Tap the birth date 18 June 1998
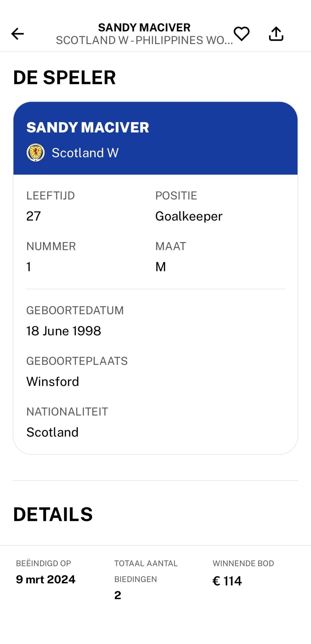311x644 pixels. [x=64, y=331]
